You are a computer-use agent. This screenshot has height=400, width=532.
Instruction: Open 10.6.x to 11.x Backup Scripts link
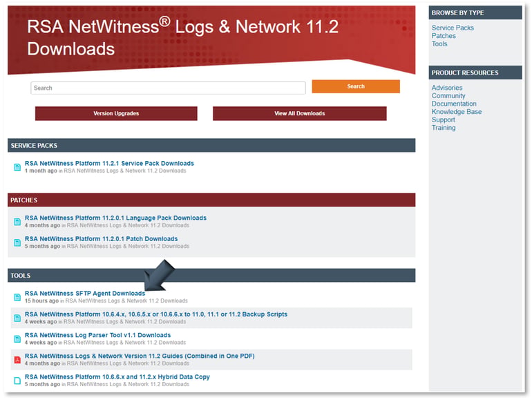[156, 314]
